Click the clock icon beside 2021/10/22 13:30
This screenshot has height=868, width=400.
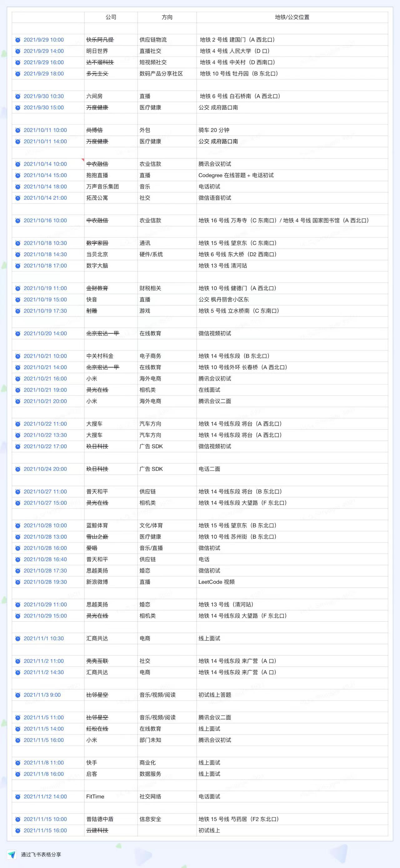point(18,435)
